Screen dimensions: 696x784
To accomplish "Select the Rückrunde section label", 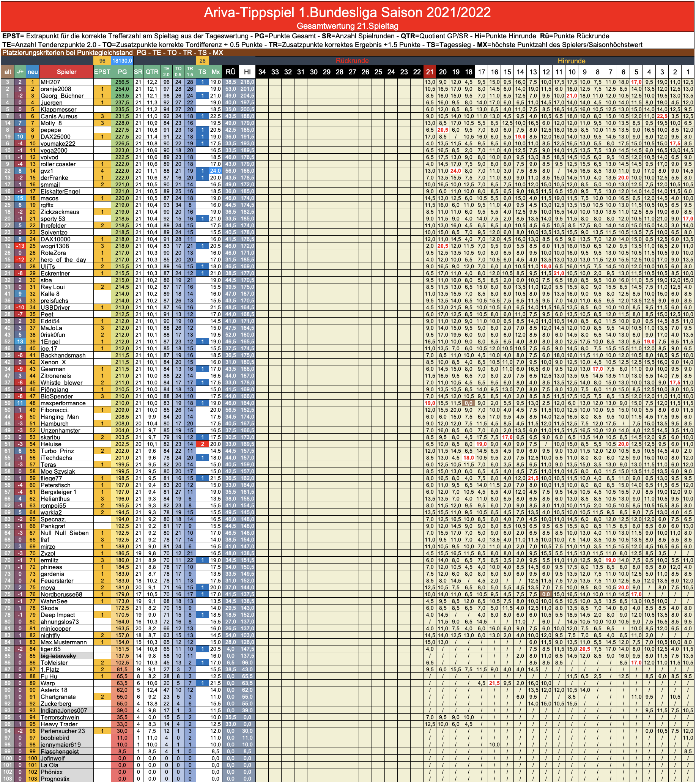I will coord(352,61).
